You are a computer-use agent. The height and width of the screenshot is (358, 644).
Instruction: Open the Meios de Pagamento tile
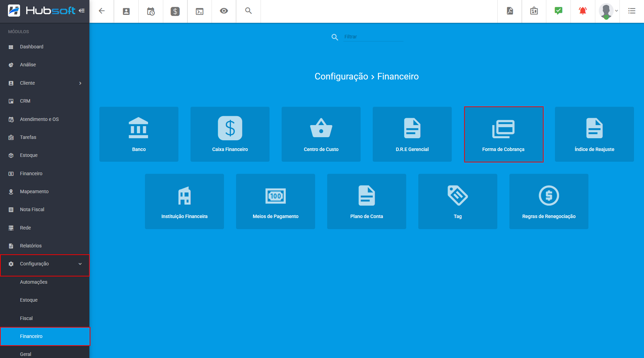(x=275, y=201)
